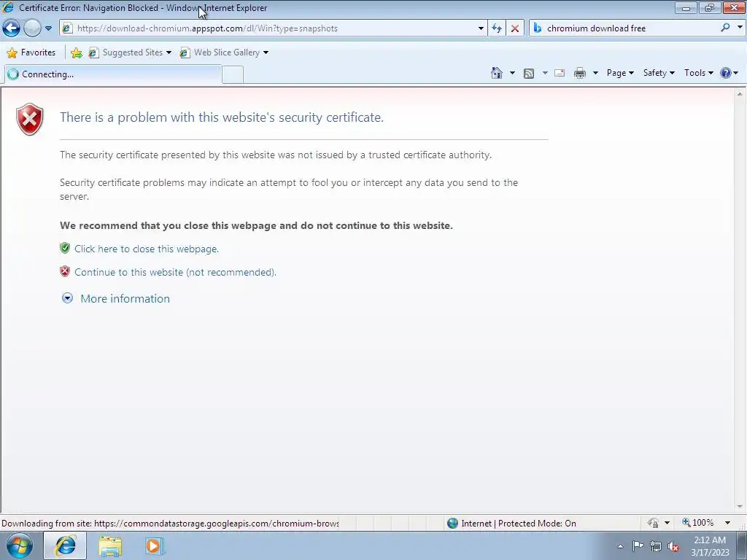Click the Bing logo in search box

[x=538, y=28]
